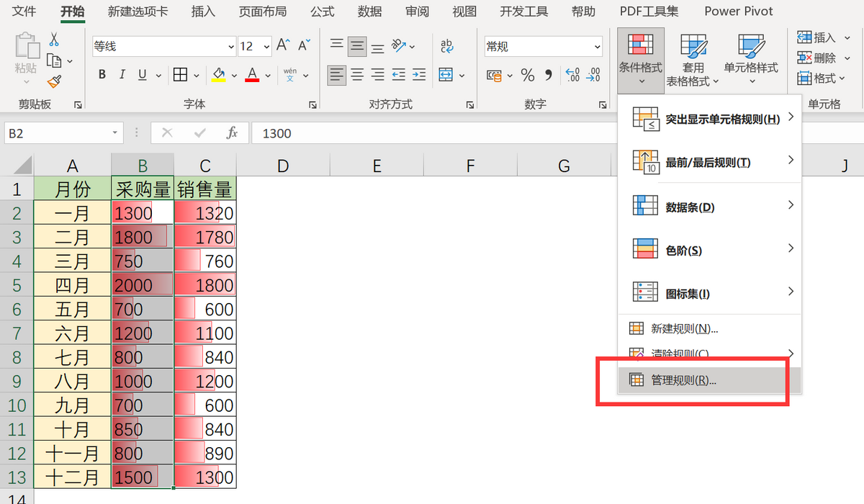Open 数字 group dialog launcher icon
864x504 pixels.
click(x=603, y=105)
